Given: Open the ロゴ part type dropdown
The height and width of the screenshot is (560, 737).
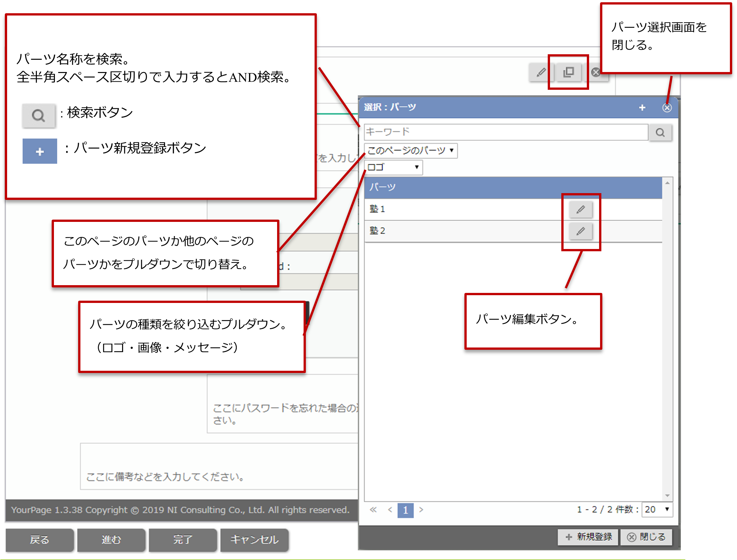Looking at the screenshot, I should [x=393, y=167].
